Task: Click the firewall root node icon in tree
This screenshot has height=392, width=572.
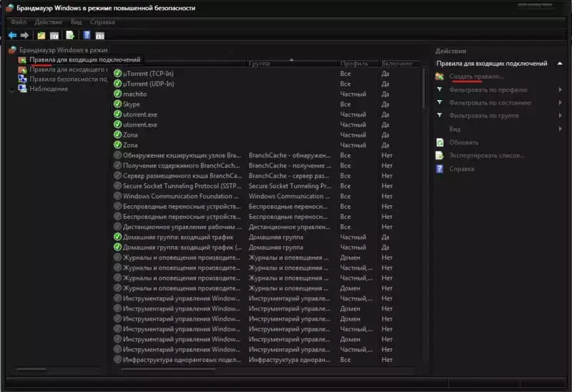Action: tap(13, 50)
